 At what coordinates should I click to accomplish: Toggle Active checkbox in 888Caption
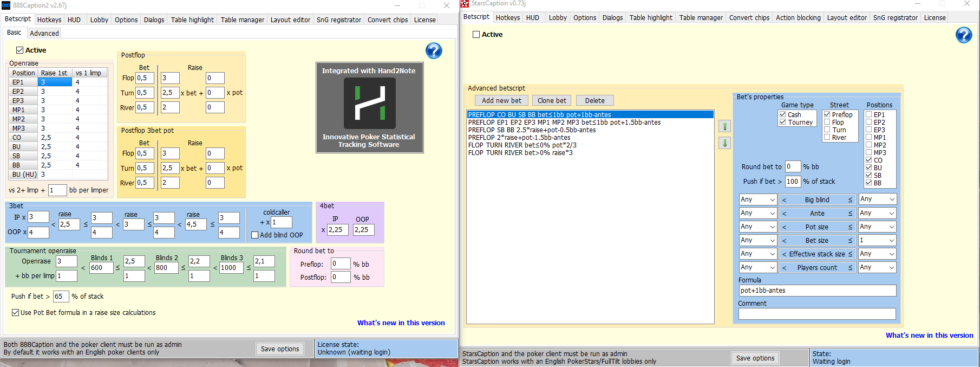coord(19,50)
